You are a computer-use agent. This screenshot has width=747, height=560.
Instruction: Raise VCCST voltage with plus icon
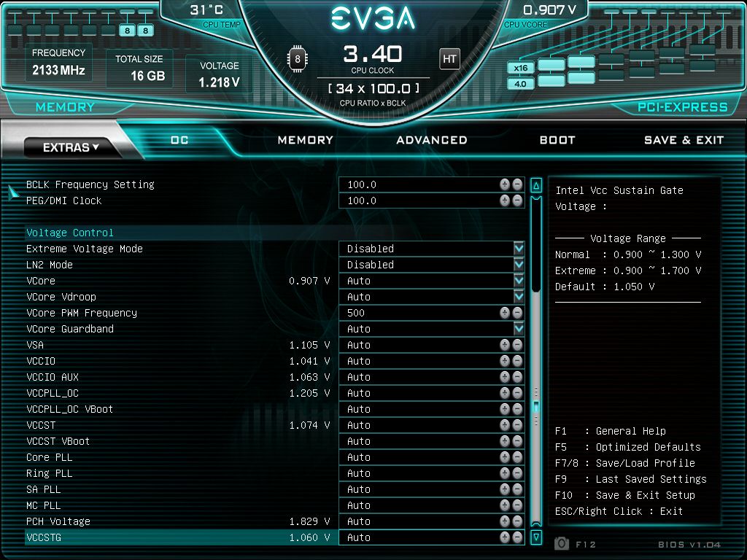tap(505, 425)
